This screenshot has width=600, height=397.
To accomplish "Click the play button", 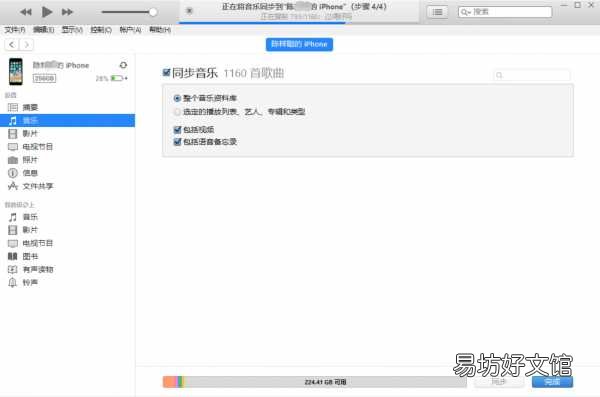I will tap(47, 12).
